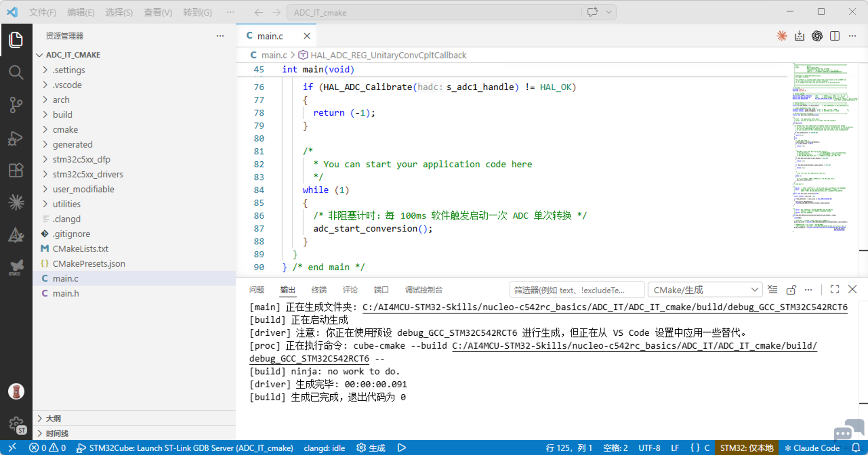The image size is (868, 455).
Task: Open the CMake/生成 output channel dropdown
Action: [705, 290]
